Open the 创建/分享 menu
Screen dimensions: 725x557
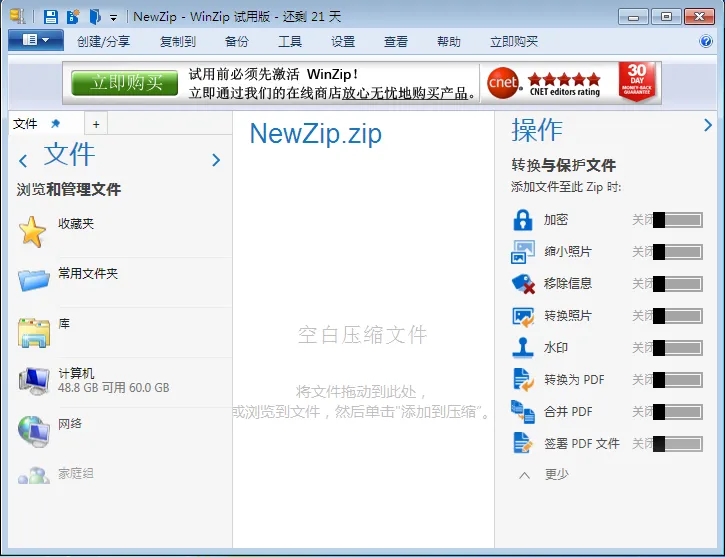tap(104, 42)
